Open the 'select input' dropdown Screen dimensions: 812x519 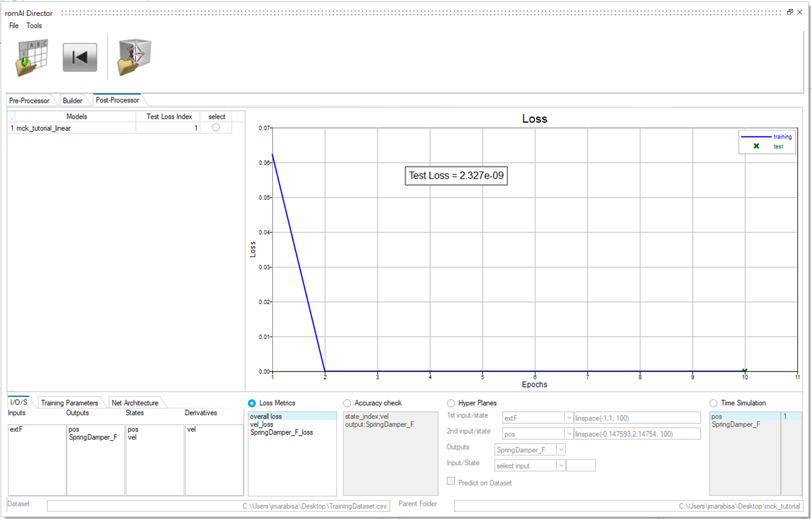coord(561,466)
